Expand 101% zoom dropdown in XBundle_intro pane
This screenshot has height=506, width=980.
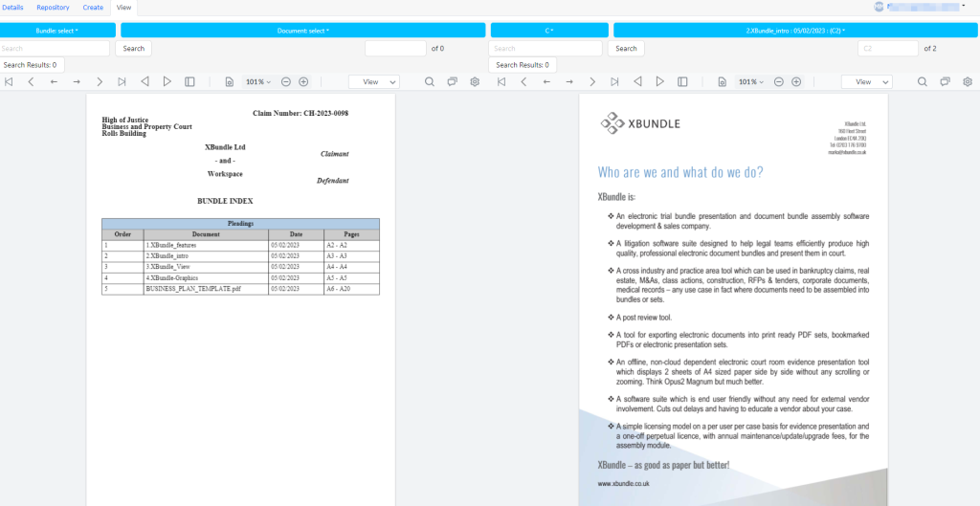point(751,82)
